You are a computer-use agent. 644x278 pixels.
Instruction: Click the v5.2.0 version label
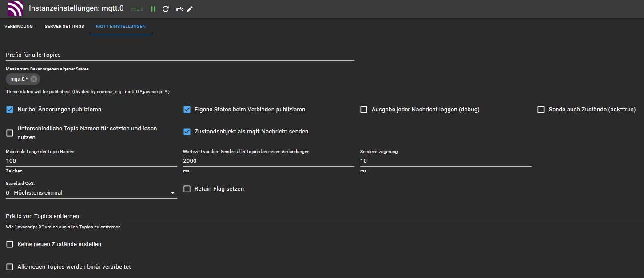click(x=137, y=9)
